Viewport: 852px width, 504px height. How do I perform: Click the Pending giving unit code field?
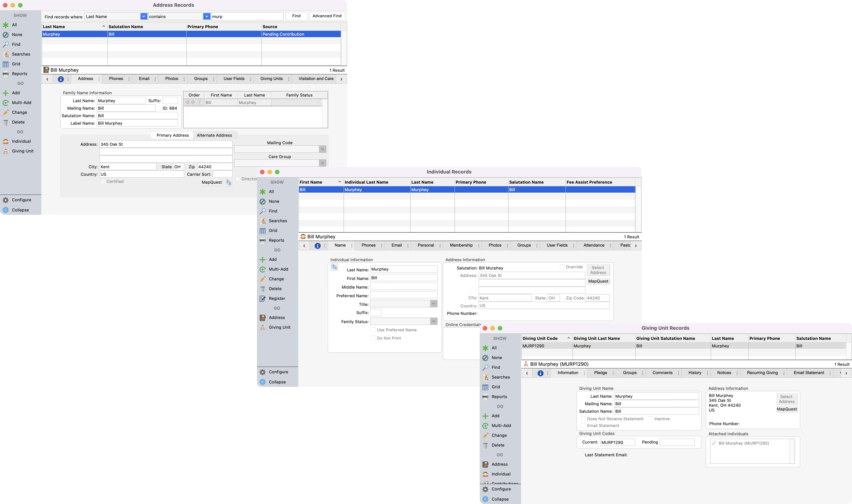point(677,442)
